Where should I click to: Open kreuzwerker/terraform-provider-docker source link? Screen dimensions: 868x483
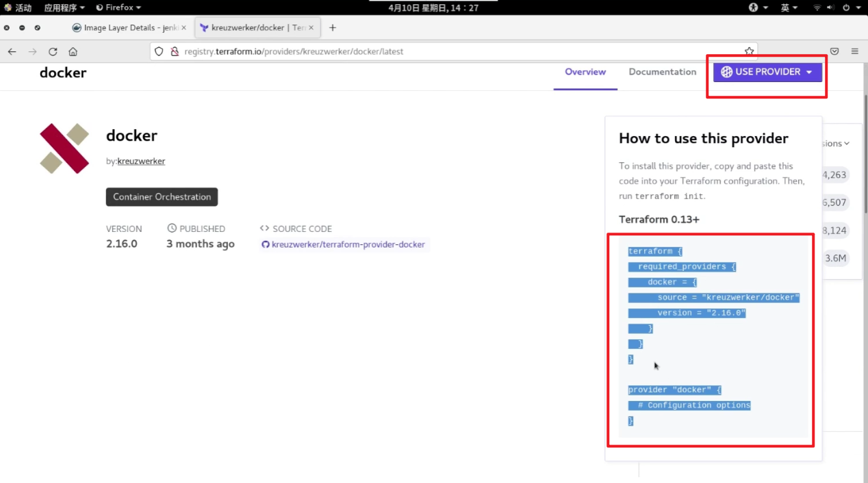tap(344, 244)
